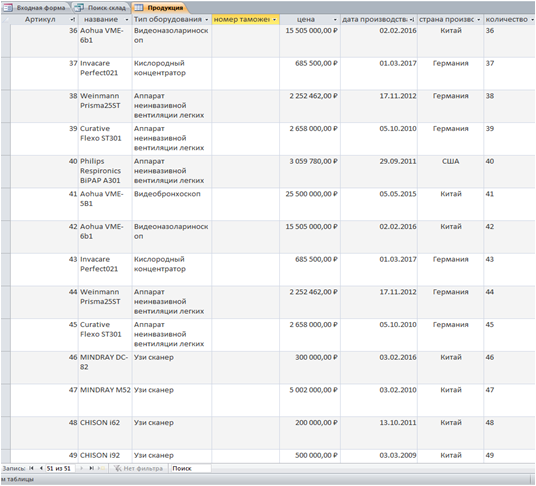536x486 pixels.
Task: Switch to the 'Входная форма' tab
Action: (36, 8)
